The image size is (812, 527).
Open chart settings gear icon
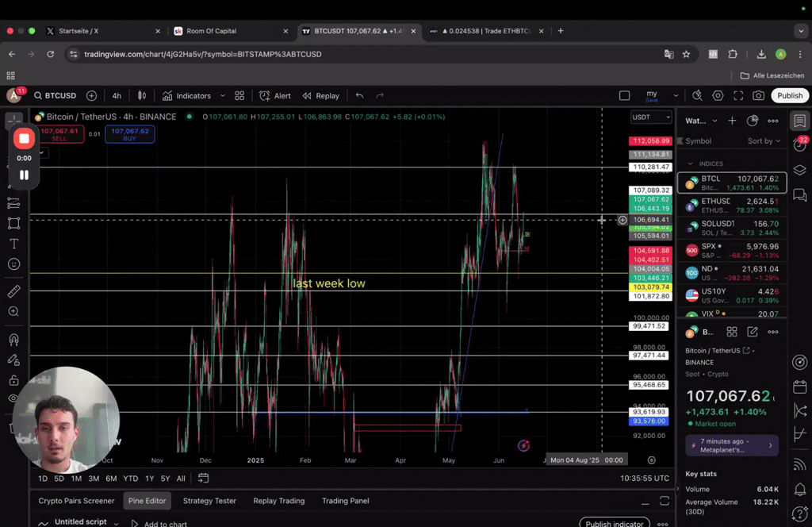718,96
